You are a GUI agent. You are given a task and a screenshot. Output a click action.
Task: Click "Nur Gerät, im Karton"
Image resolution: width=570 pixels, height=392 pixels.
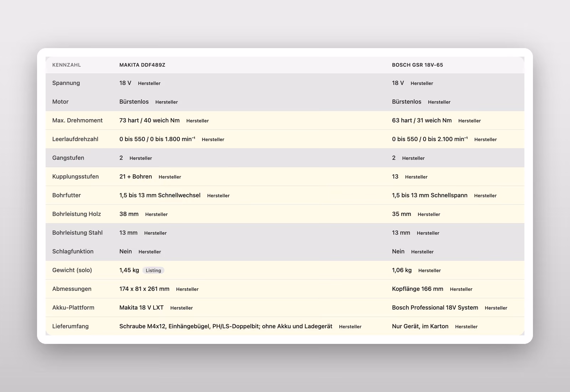(420, 326)
